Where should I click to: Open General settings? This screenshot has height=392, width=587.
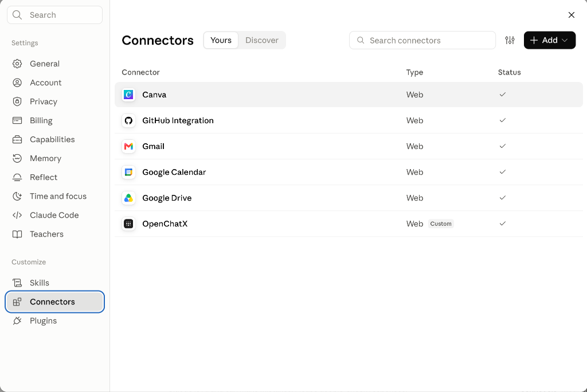(x=54, y=64)
